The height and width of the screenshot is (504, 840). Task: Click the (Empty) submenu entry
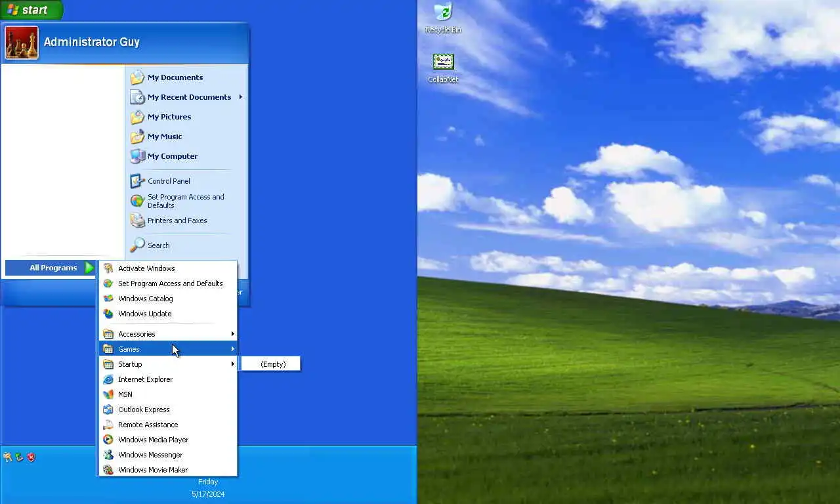271,364
